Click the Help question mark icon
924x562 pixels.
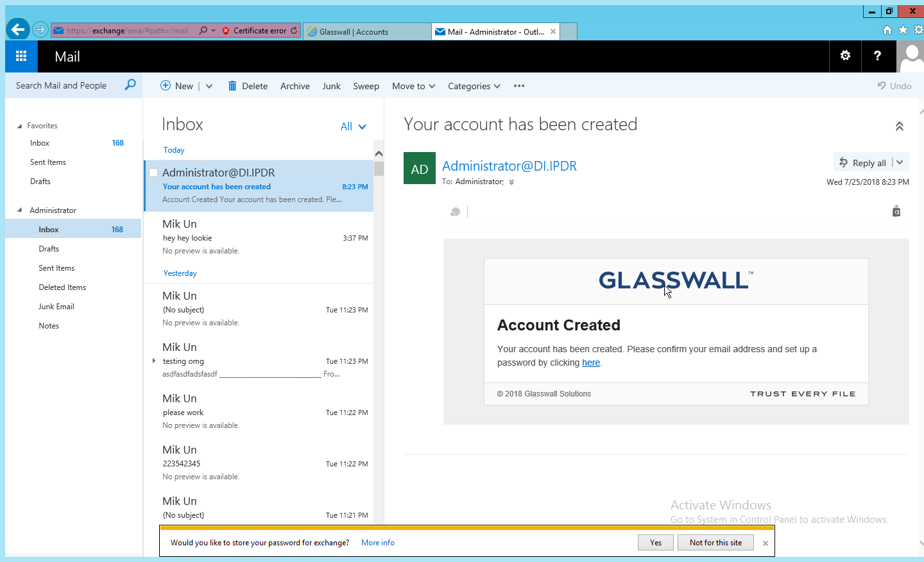(x=877, y=56)
